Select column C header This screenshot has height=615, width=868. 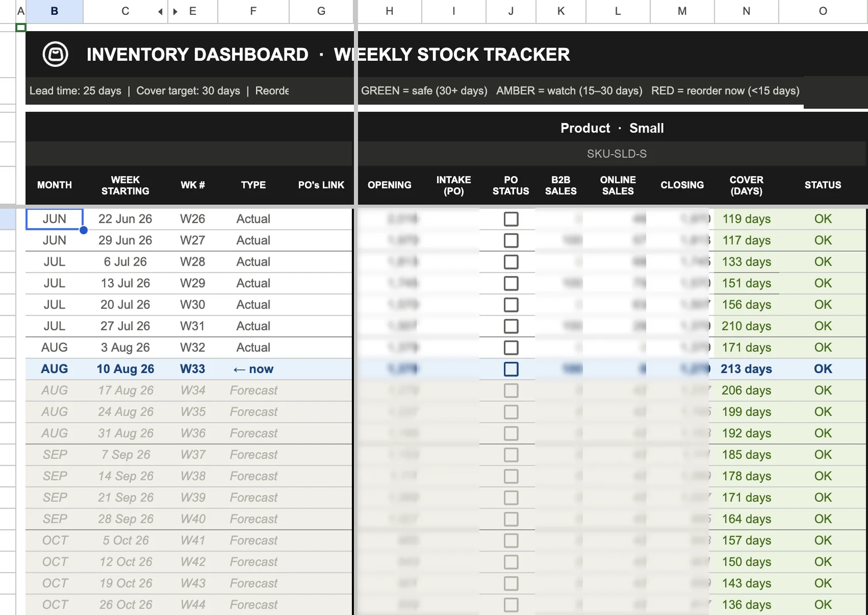(125, 11)
